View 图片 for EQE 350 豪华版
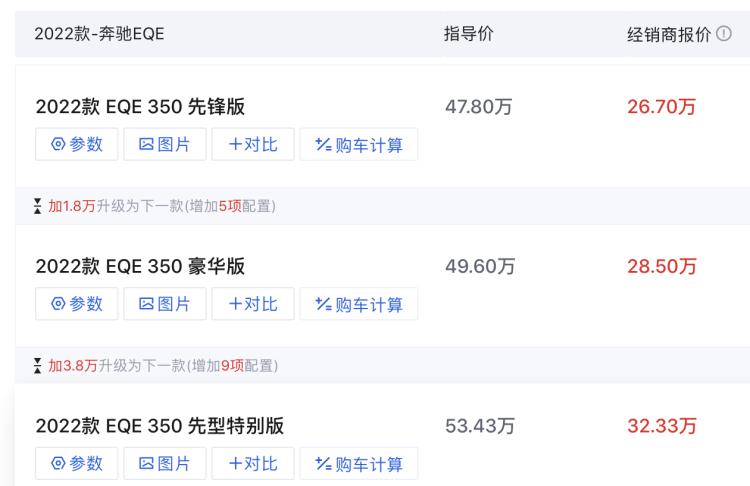Screen dimensions: 750x486 pos(164,304)
